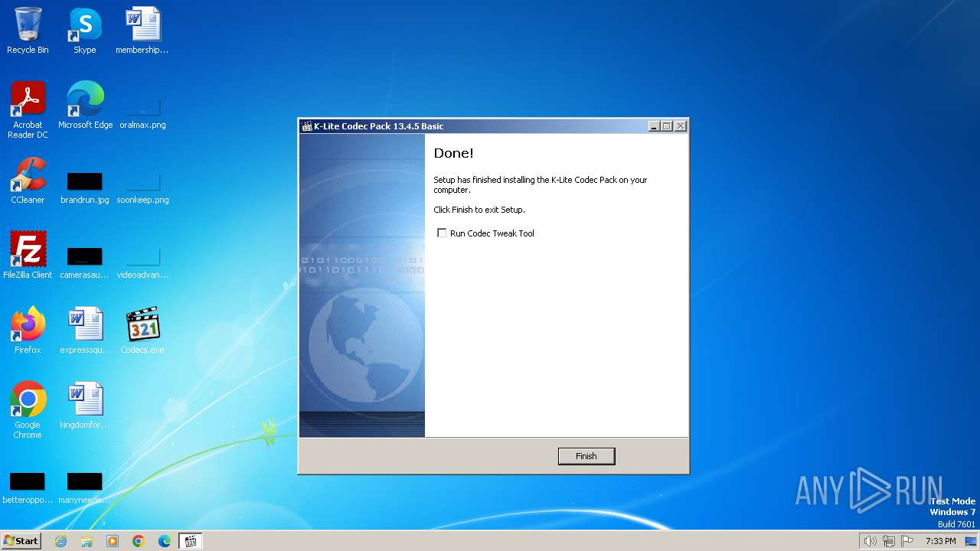This screenshot has width=980, height=551.
Task: Select K-Lite setup taskbar button
Action: coord(191,541)
